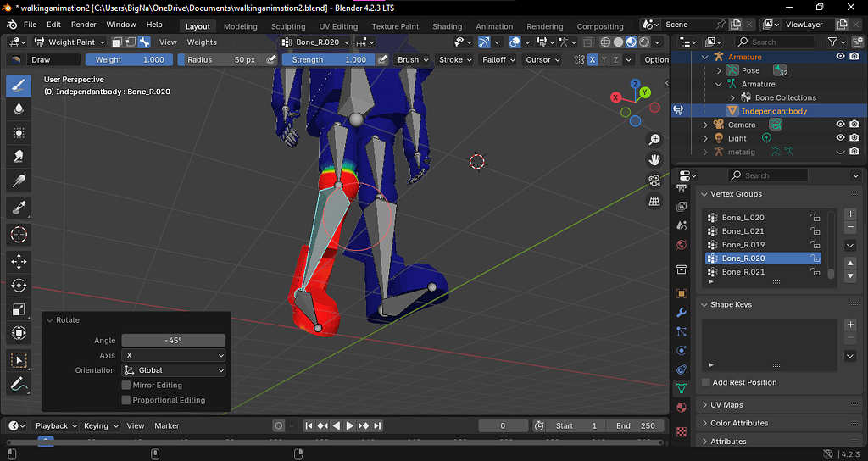This screenshot has width=868, height=461.
Task: Open the Weights header menu
Action: point(202,42)
